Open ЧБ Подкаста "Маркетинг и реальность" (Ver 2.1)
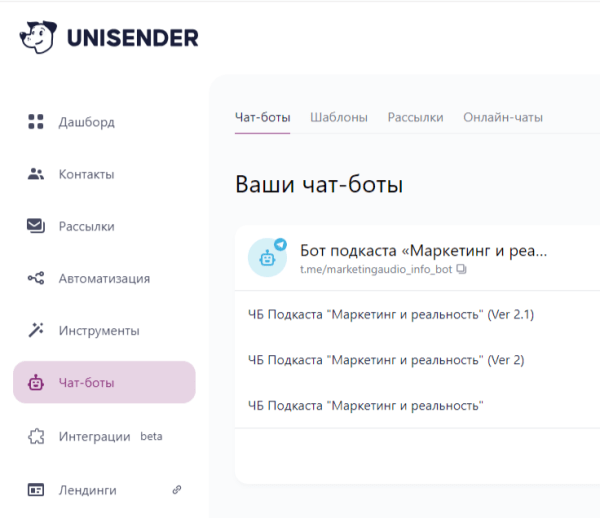This screenshot has height=518, width=600. 391,314
